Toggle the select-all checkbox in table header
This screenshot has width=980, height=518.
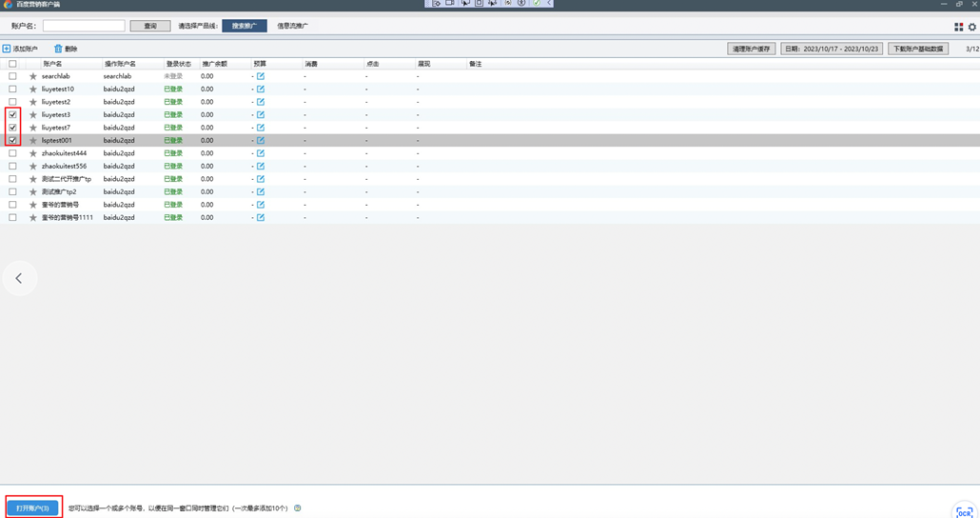point(12,64)
